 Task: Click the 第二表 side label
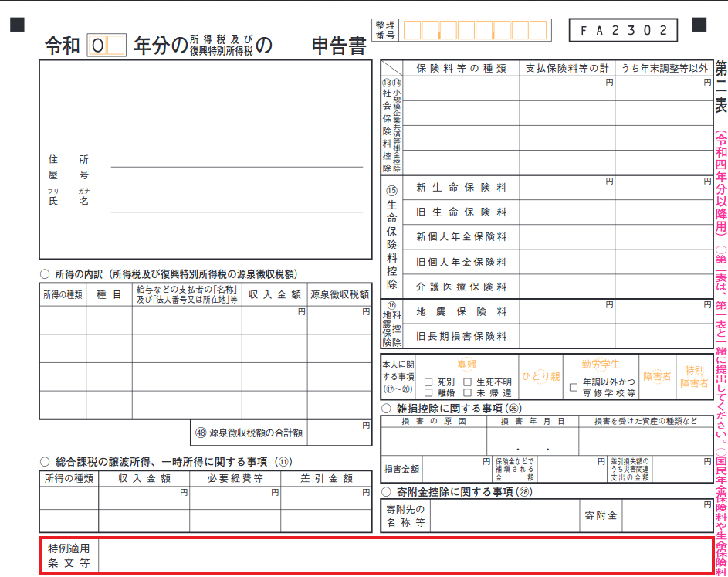[x=720, y=87]
